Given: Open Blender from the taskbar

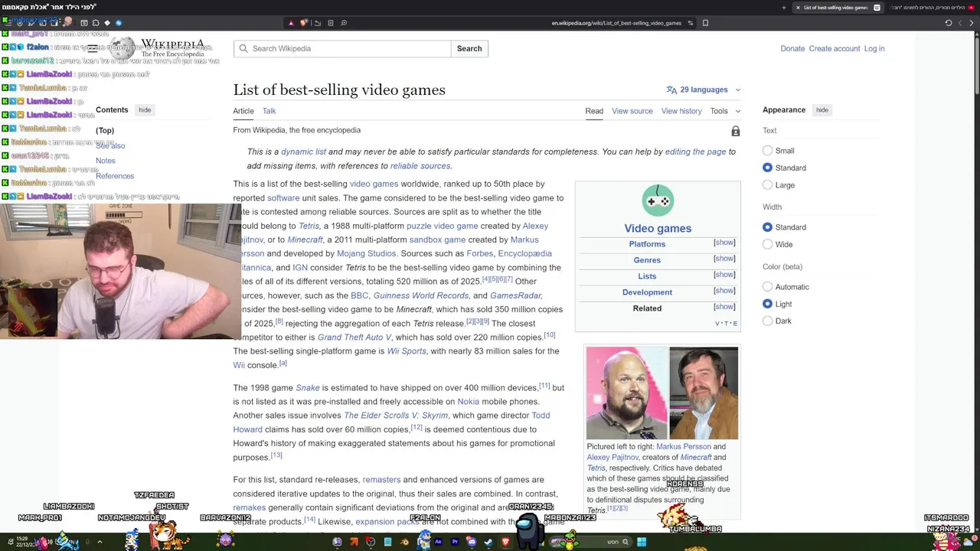Looking at the screenshot, I should pyautogui.click(x=405, y=542).
